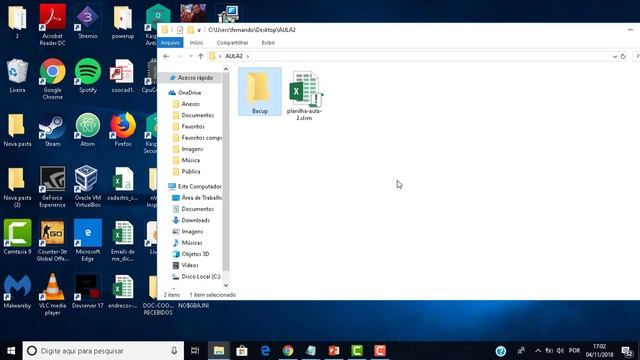
Task: Open Objetos 3D in sidebar
Action: [x=191, y=254]
